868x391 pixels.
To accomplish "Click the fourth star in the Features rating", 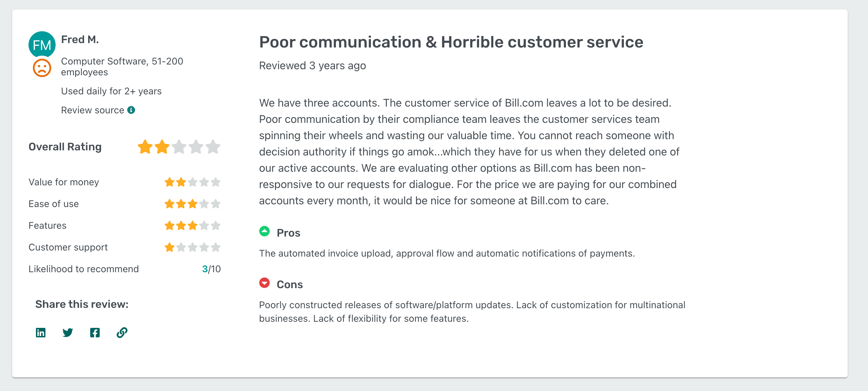I will pos(204,225).
